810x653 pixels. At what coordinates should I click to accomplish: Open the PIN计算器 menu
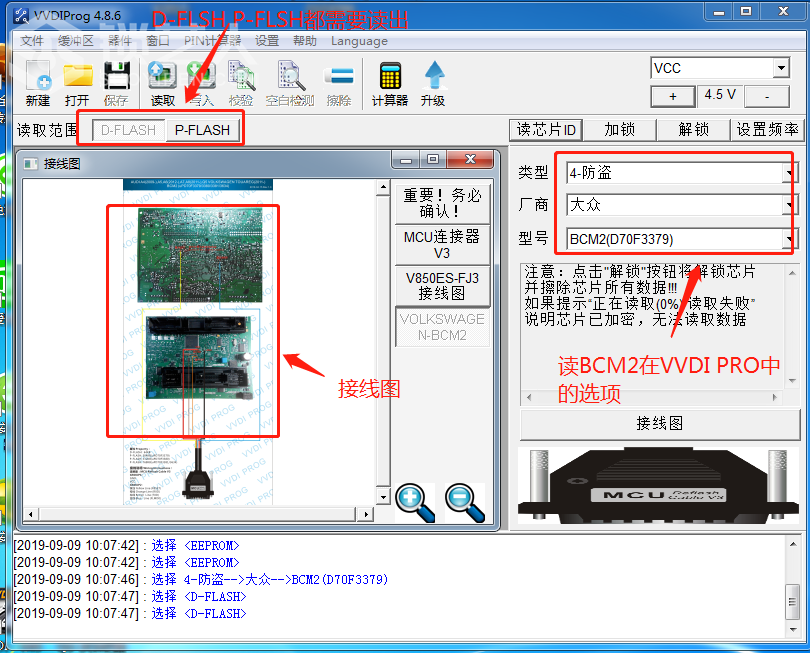212,41
